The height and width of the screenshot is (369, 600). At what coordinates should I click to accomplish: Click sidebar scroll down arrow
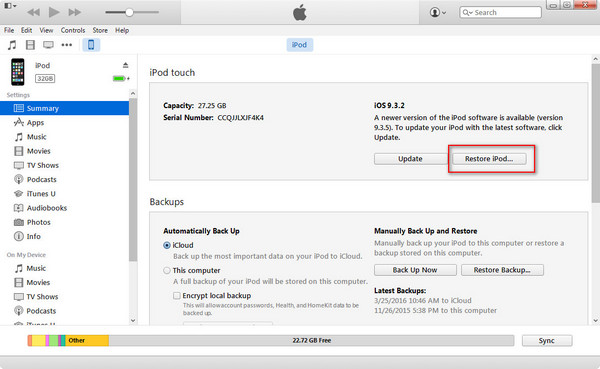[x=133, y=321]
